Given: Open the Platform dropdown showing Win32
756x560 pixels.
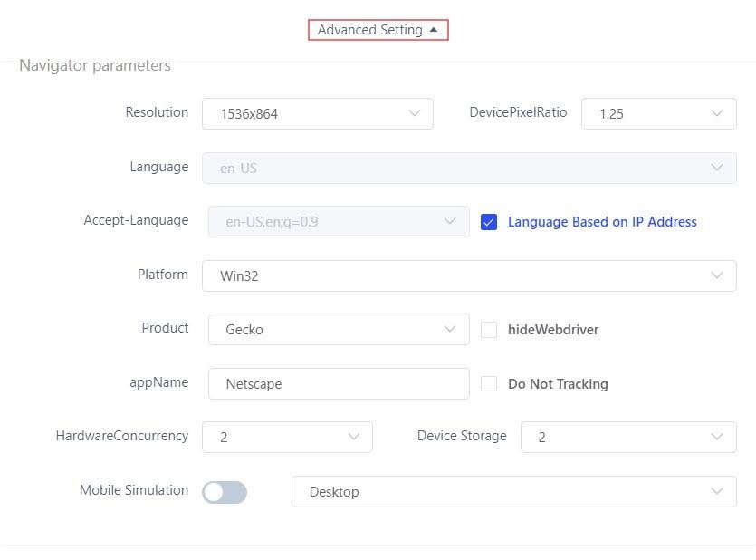Looking at the screenshot, I should [468, 275].
